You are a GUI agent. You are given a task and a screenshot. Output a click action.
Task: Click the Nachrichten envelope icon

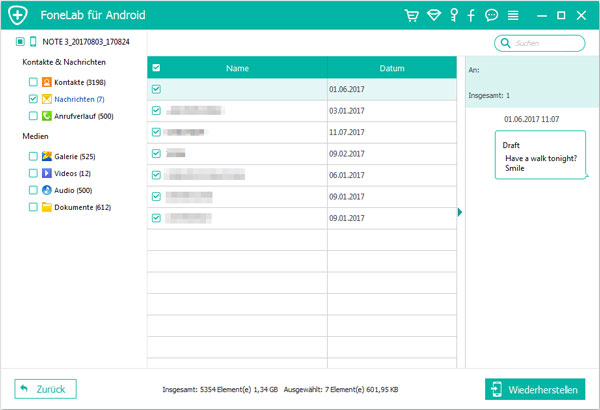[x=47, y=99]
